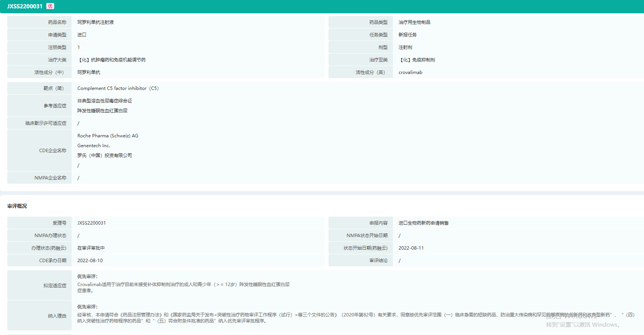
Task: Click the value 新报任务
Action: [408, 35]
